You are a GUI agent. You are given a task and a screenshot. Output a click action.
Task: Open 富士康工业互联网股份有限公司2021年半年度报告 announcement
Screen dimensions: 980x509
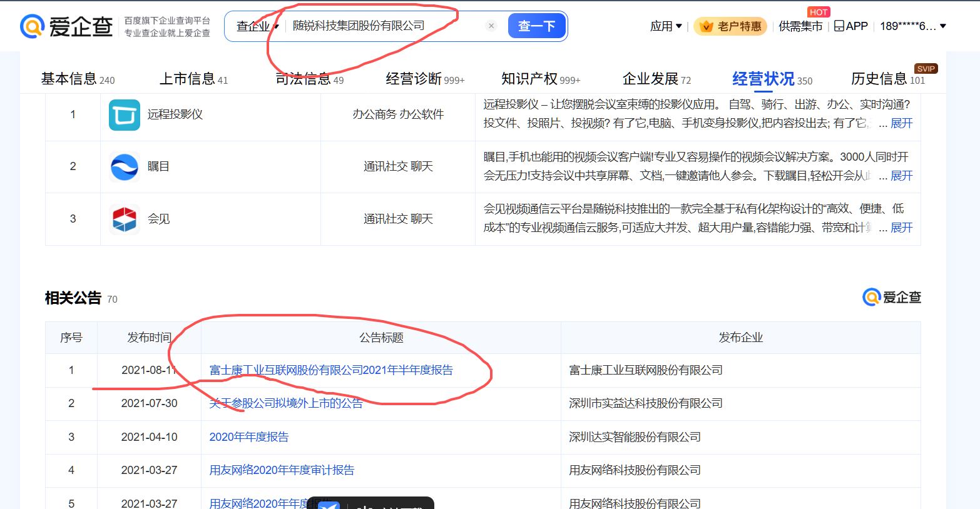pyautogui.click(x=331, y=370)
